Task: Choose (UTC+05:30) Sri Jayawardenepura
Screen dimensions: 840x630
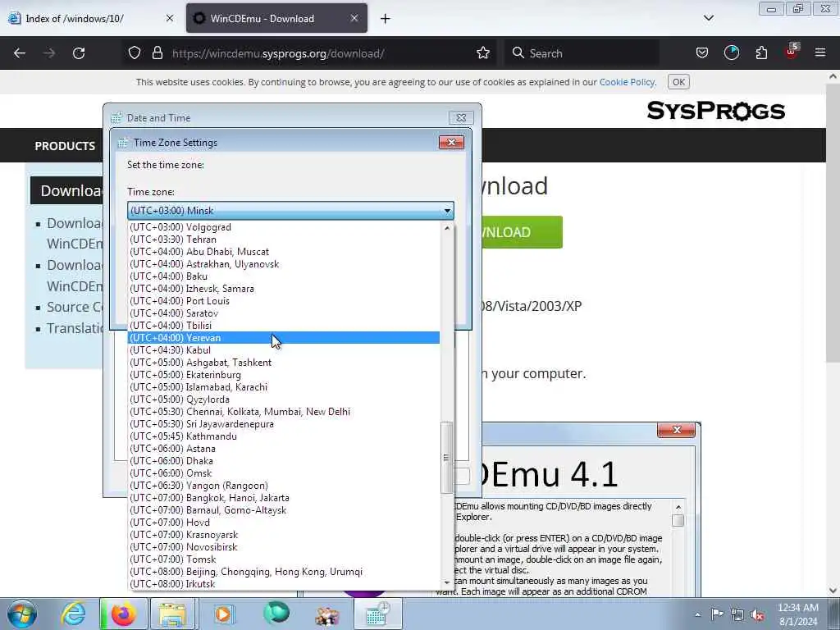Action: coord(283,424)
